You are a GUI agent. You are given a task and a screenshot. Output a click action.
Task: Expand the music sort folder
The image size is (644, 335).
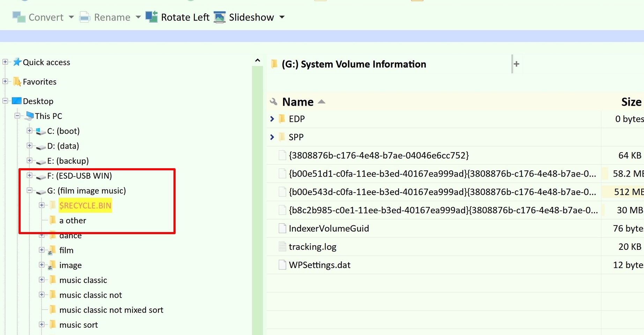point(42,324)
